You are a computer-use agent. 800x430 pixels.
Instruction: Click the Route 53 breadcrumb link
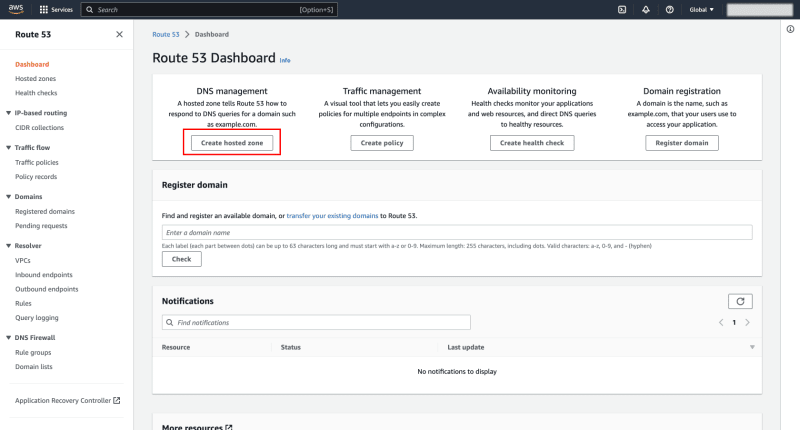(x=166, y=34)
